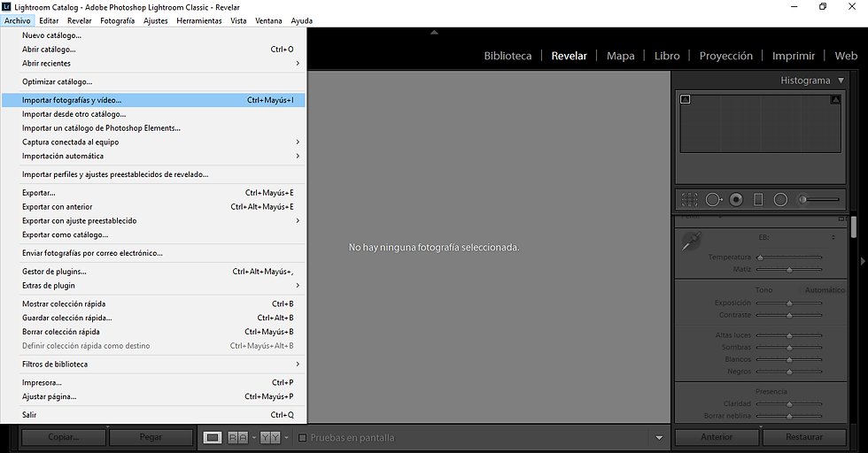This screenshot has height=453, width=868.
Task: Open the Editar menu
Action: point(49,20)
